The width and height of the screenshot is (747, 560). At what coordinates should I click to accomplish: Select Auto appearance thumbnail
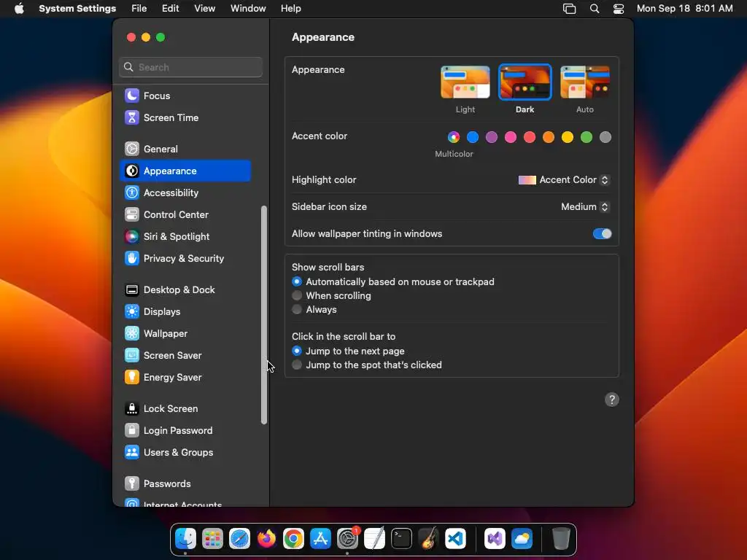click(x=585, y=82)
